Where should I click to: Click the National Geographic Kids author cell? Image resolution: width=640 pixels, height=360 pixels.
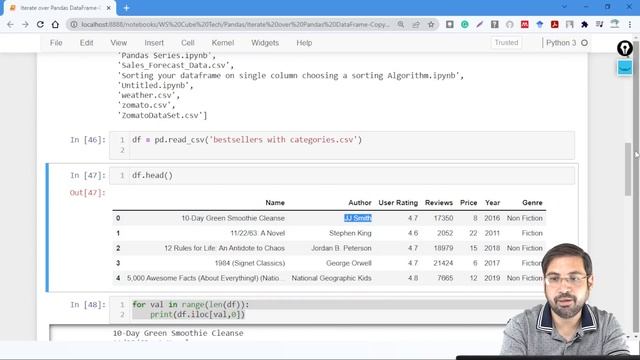click(x=331, y=278)
